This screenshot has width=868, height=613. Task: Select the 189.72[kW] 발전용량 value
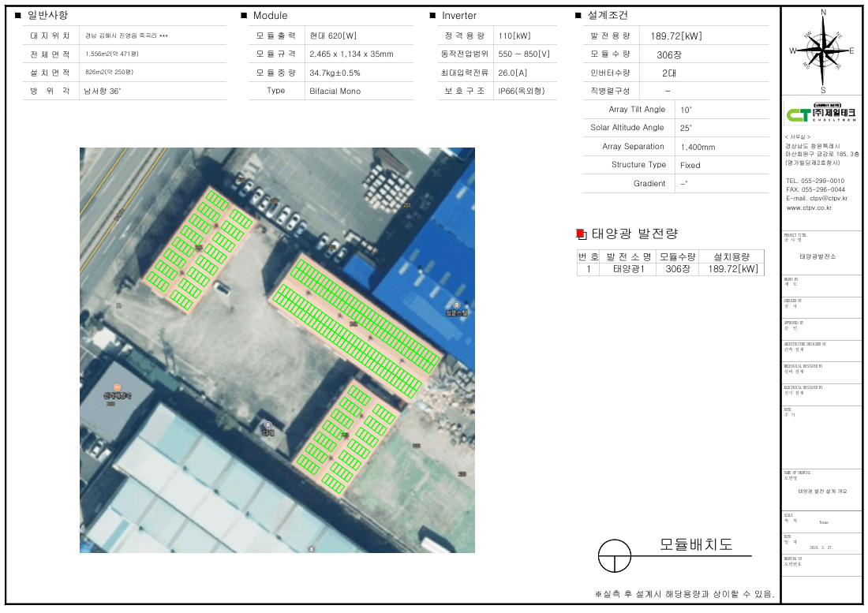pos(675,36)
